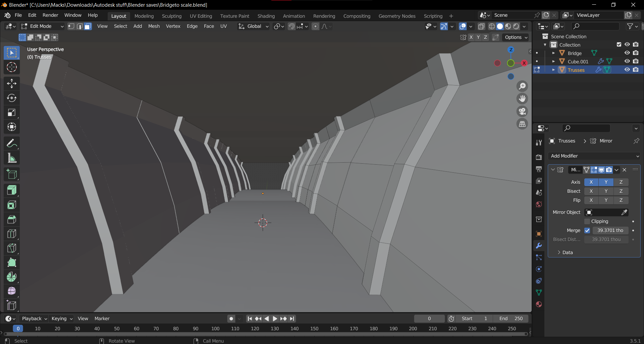Click the Mirror Object eyedropper
This screenshot has width=644, height=344.
(x=624, y=212)
